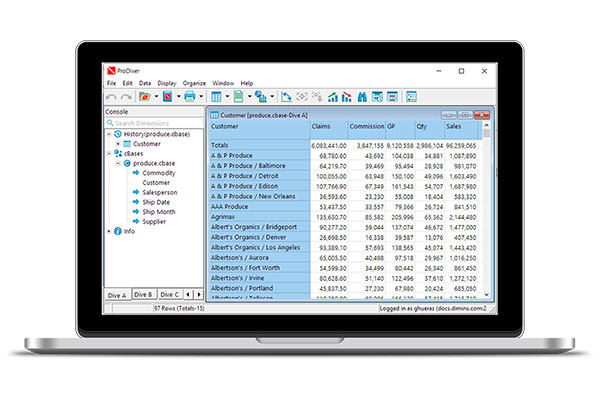Select the Commodity dimension

tap(158, 173)
